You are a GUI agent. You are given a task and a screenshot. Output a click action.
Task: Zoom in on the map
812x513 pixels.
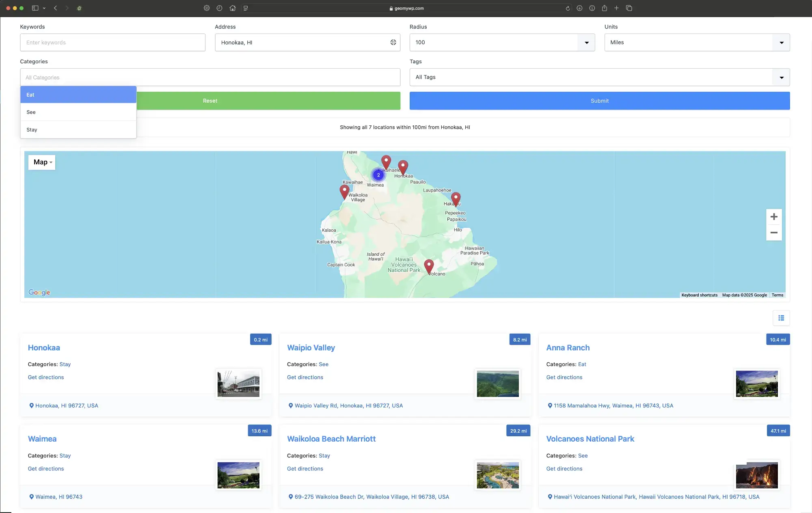point(774,217)
